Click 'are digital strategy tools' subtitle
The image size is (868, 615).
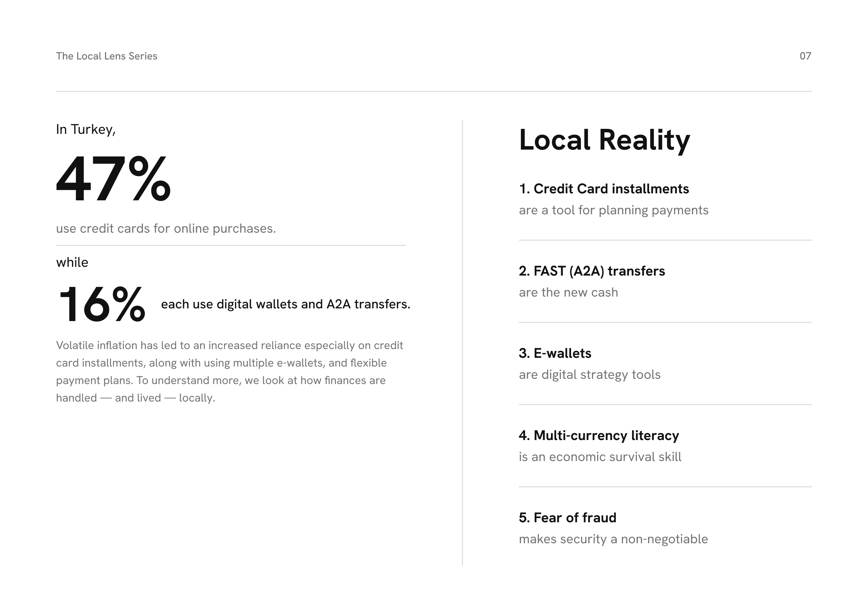tap(590, 374)
